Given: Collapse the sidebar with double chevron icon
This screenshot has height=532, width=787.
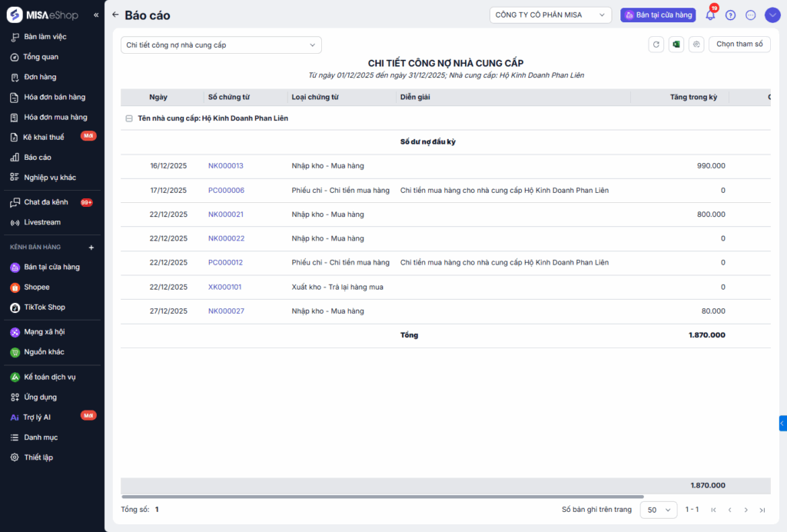Looking at the screenshot, I should (96, 15).
